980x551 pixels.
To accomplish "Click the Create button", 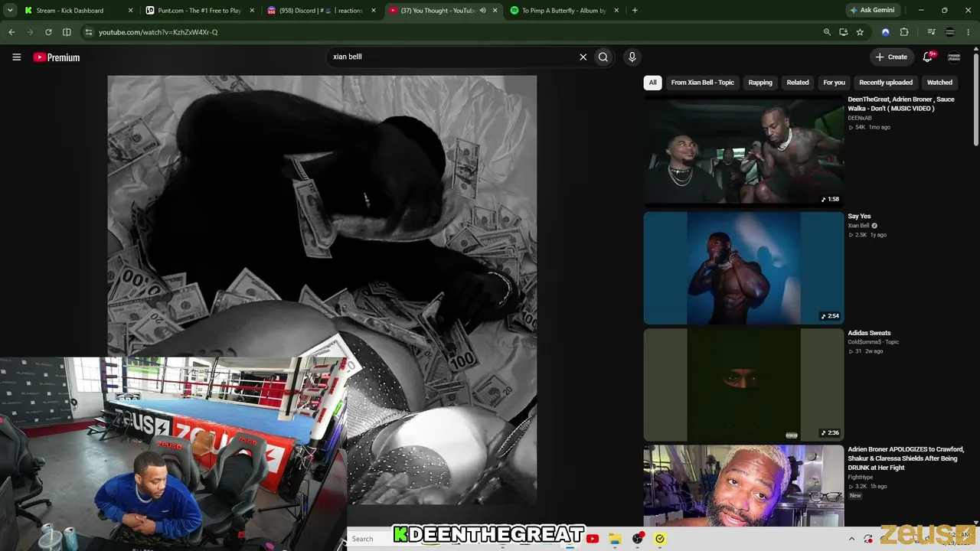I will point(891,57).
